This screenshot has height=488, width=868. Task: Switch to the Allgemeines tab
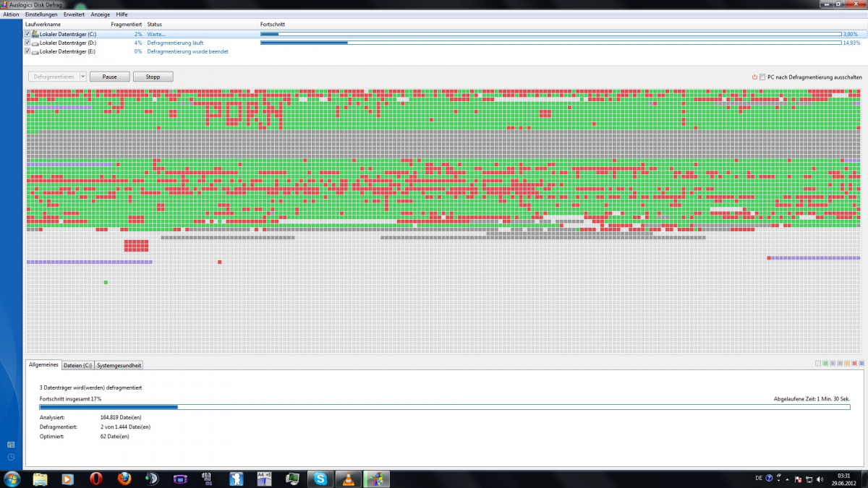tap(43, 365)
